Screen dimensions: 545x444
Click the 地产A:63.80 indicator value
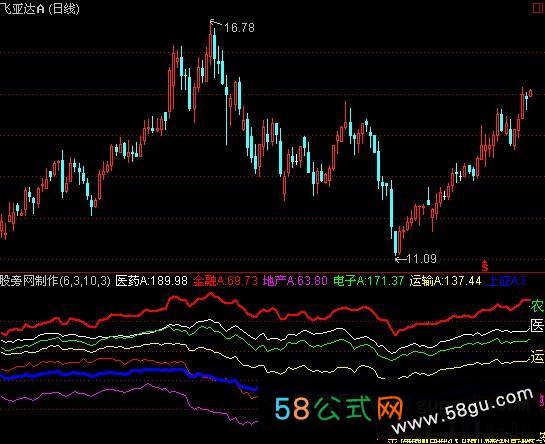(295, 281)
